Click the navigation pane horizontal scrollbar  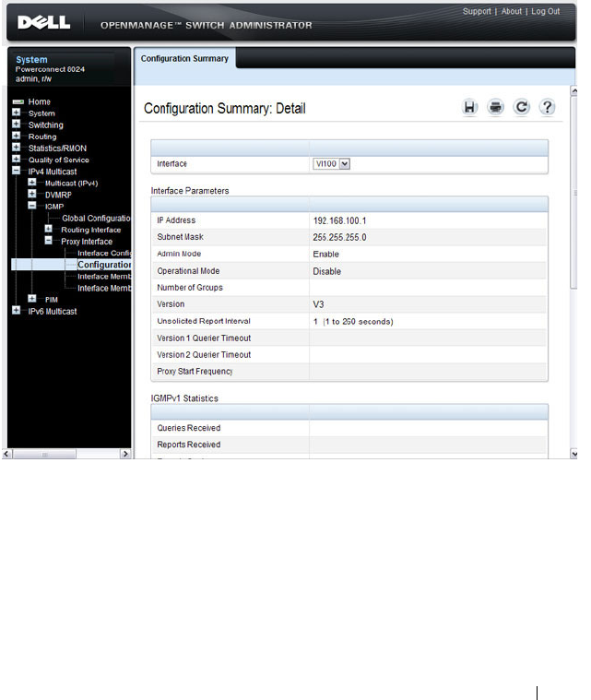tap(44, 454)
